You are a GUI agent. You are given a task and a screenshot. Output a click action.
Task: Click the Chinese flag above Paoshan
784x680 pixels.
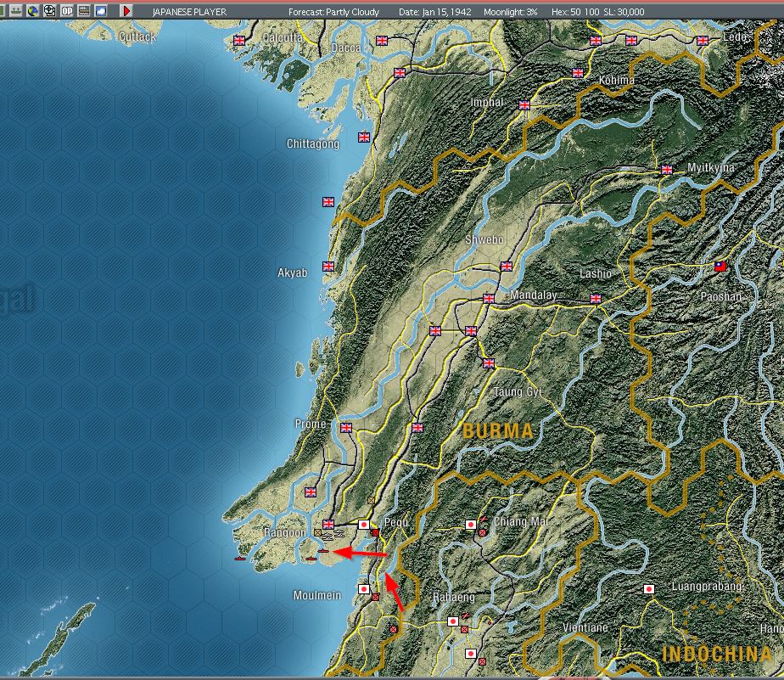click(x=720, y=267)
